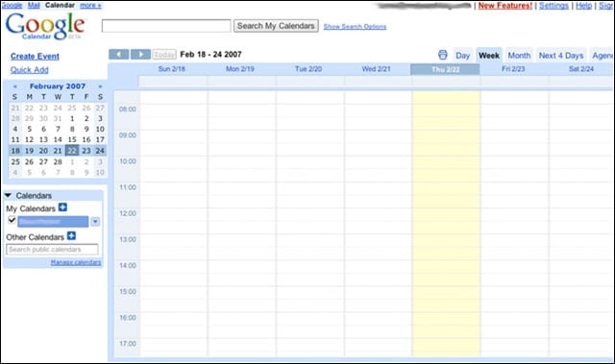Open New Features! link

click(x=505, y=6)
